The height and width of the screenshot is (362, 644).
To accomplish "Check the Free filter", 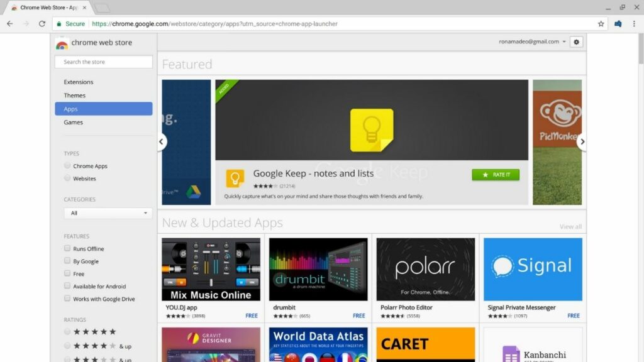I will [67, 273].
